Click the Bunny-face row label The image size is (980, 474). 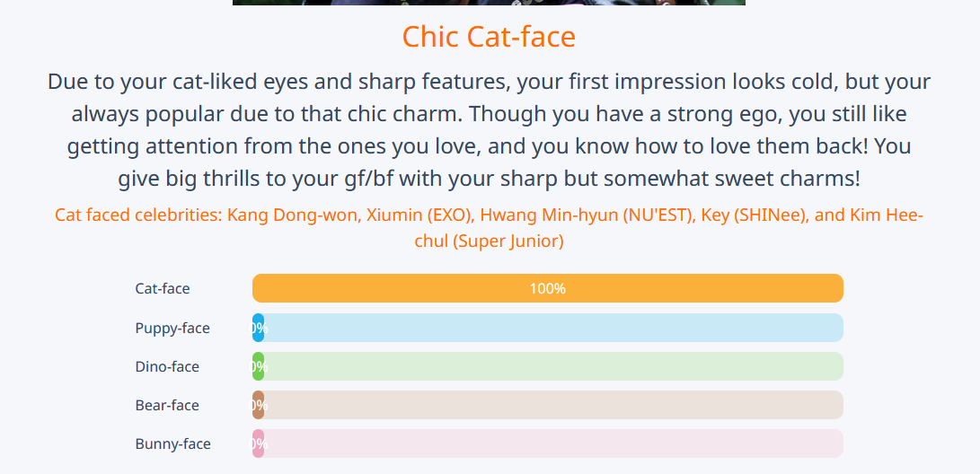(172, 443)
